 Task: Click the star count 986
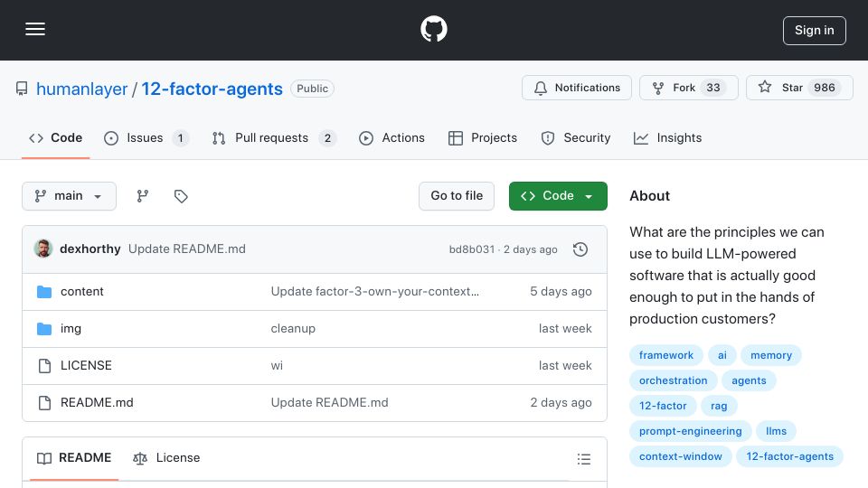(825, 88)
